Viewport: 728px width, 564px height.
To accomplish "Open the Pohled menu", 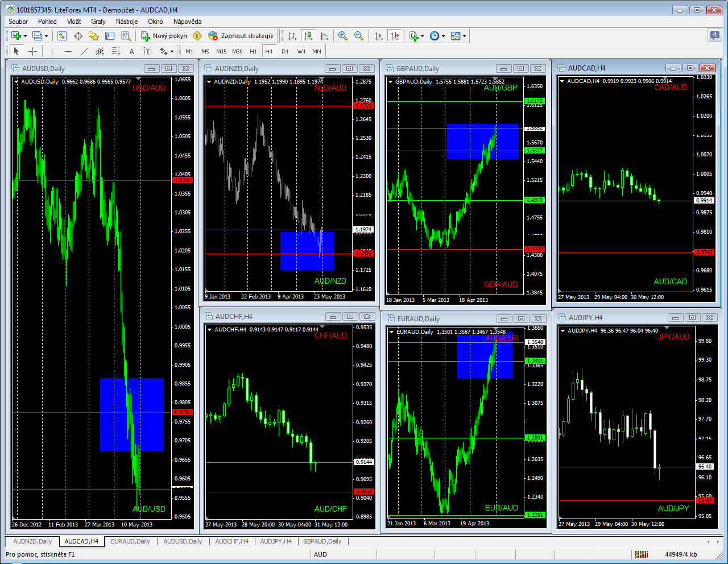I will tap(47, 22).
